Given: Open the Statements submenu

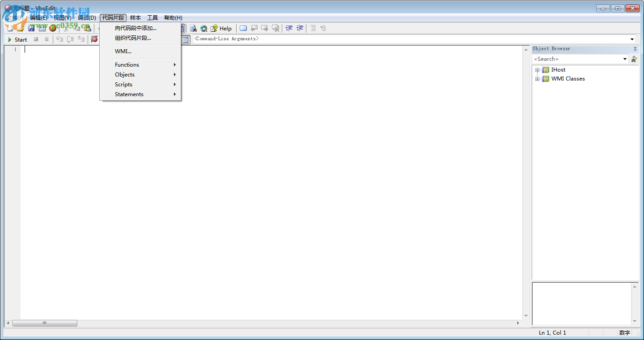Looking at the screenshot, I should tap(140, 94).
